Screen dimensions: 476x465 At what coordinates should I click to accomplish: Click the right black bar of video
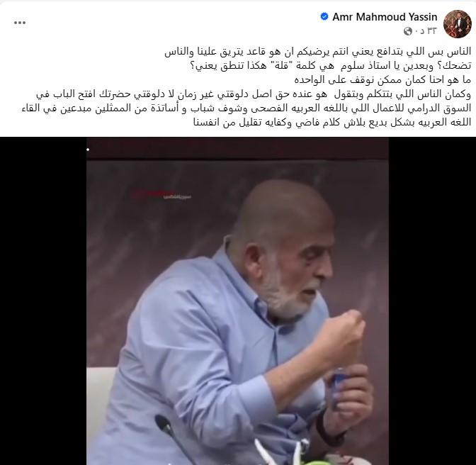tap(432, 301)
